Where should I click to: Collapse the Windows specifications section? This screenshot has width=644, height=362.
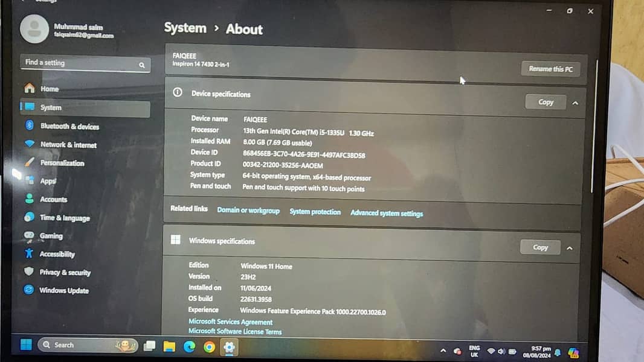[x=570, y=247]
